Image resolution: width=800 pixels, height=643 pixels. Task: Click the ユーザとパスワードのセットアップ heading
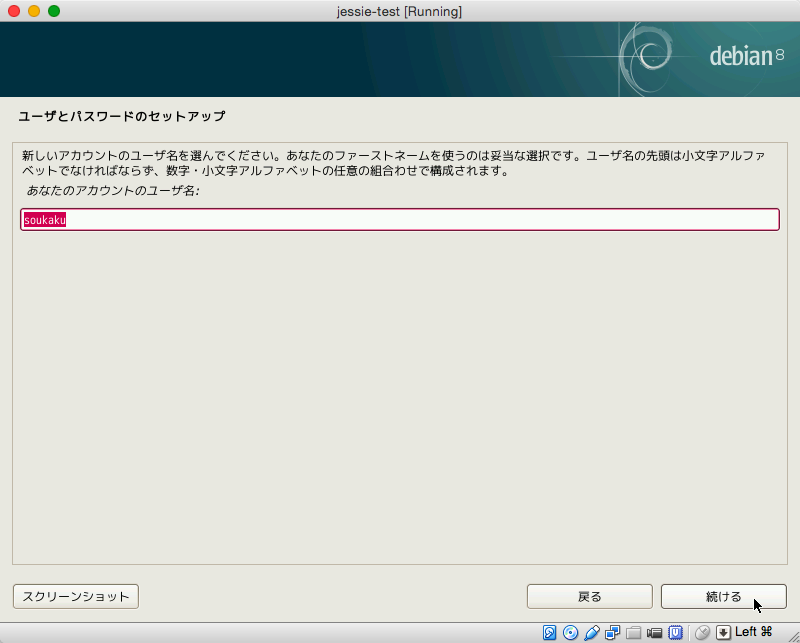(x=122, y=116)
